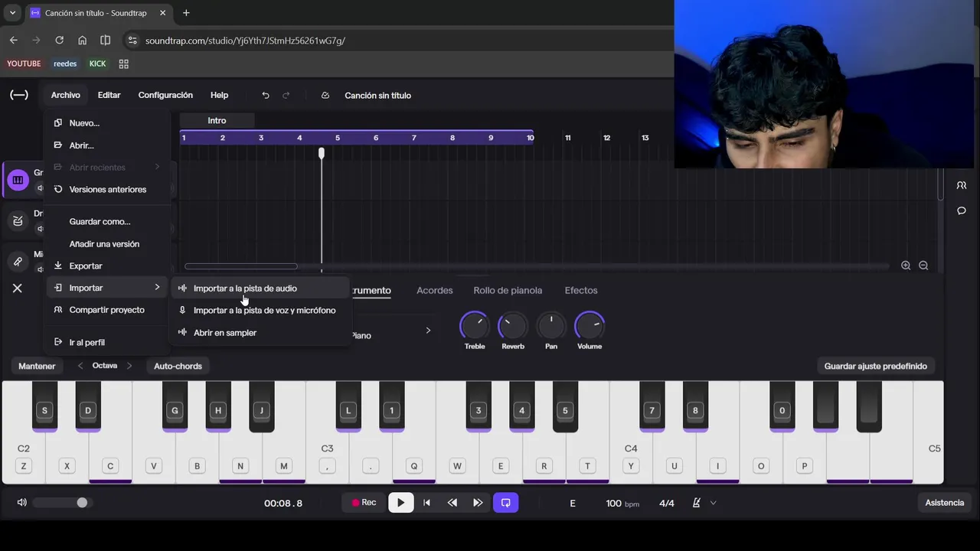Select Añadir una versión
Screen dimensions: 980x551
click(107, 244)
